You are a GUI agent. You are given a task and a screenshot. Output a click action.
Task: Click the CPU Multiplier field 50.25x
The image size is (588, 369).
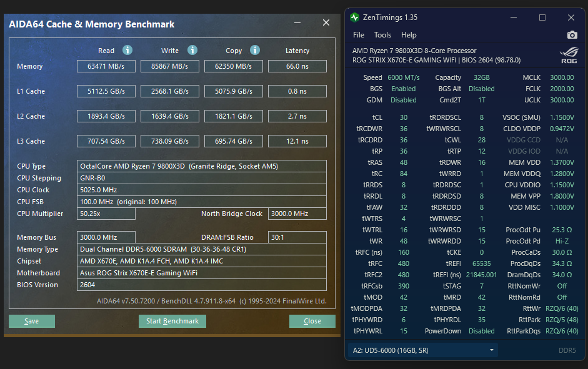(x=106, y=214)
